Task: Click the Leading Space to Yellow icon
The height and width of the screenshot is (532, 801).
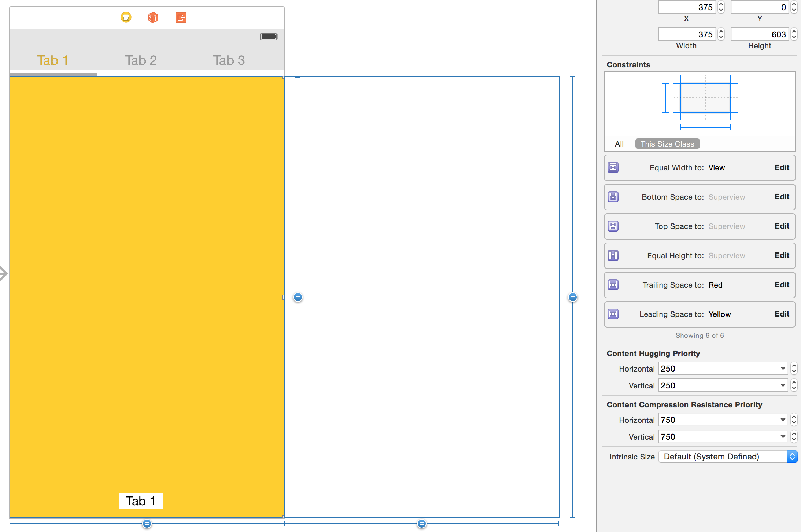Action: click(613, 314)
